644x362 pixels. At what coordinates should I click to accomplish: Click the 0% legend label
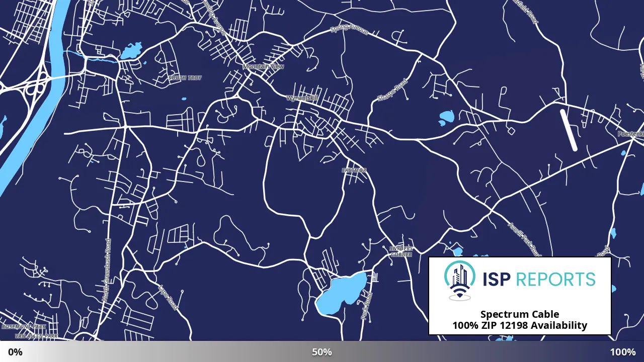(x=15, y=352)
